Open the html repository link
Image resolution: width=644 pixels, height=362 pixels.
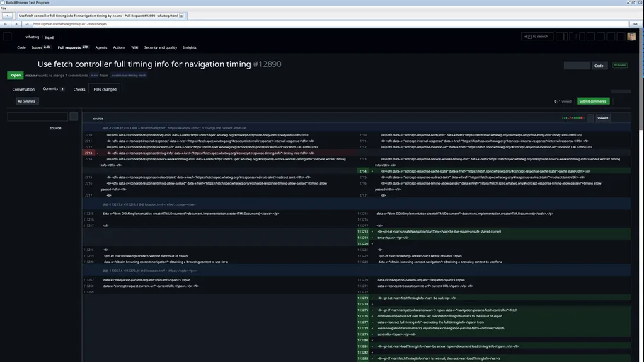coord(50,37)
